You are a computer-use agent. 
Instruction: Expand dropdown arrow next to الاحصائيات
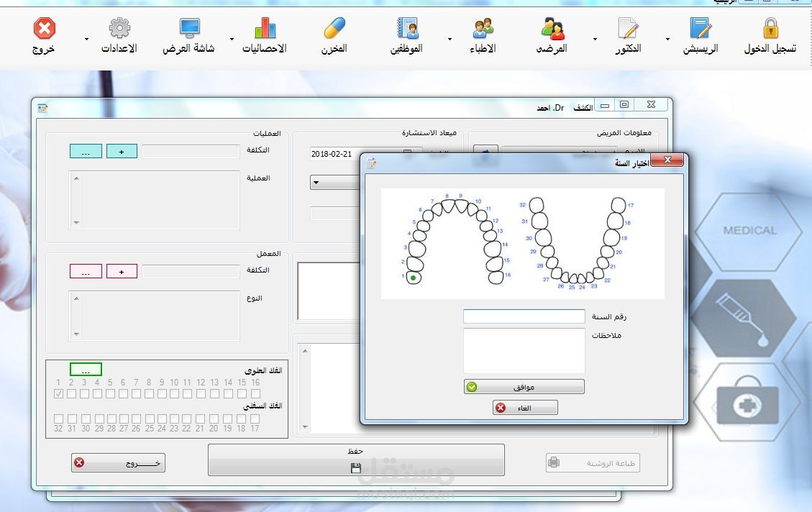[232, 40]
